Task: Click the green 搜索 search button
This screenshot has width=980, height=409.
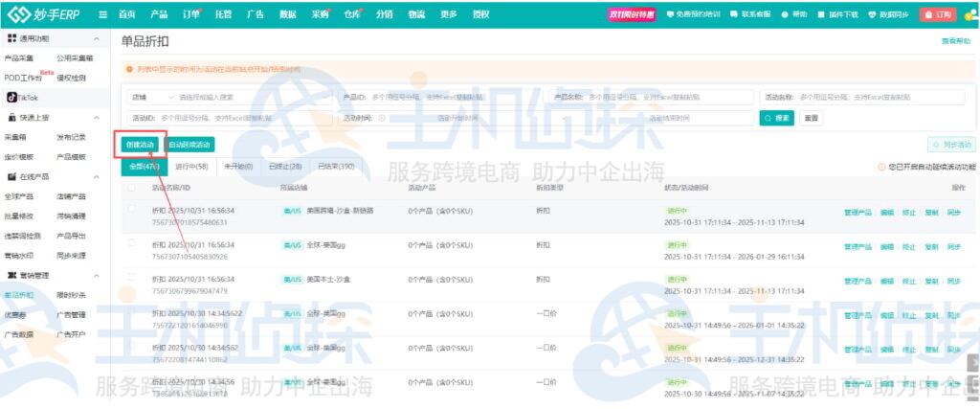Action: [x=777, y=118]
